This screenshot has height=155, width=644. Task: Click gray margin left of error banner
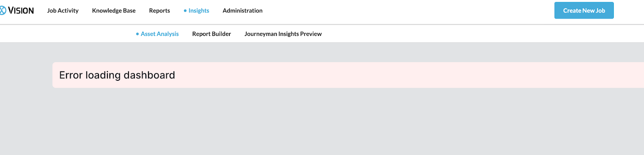pos(26,75)
